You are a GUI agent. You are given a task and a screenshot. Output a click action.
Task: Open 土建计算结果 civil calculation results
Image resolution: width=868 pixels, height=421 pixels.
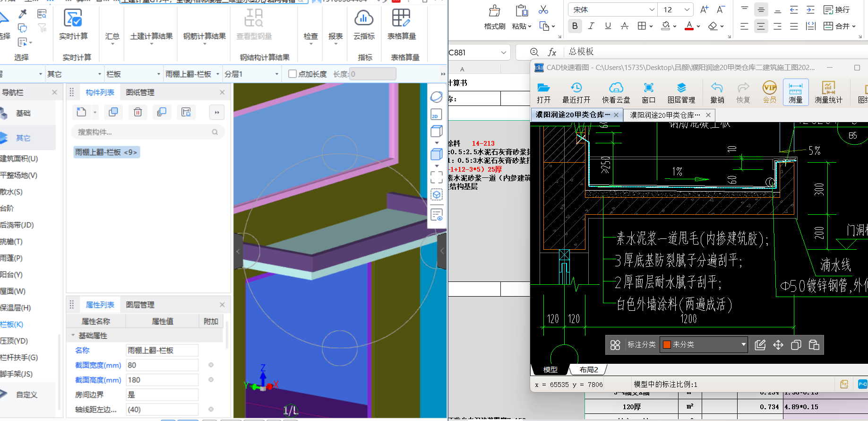point(151,36)
